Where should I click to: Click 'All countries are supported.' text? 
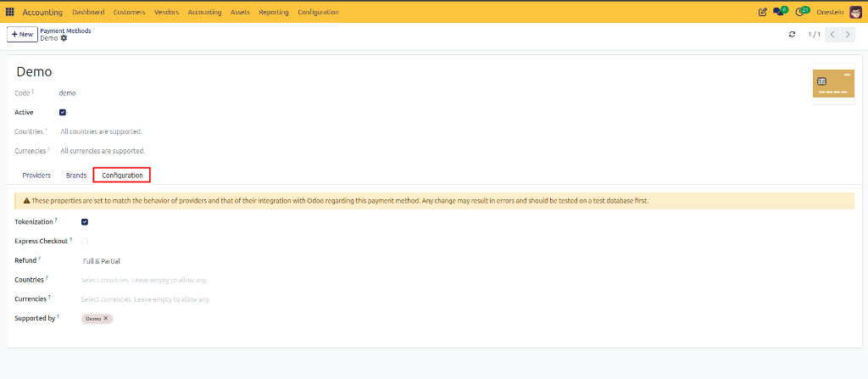102,132
